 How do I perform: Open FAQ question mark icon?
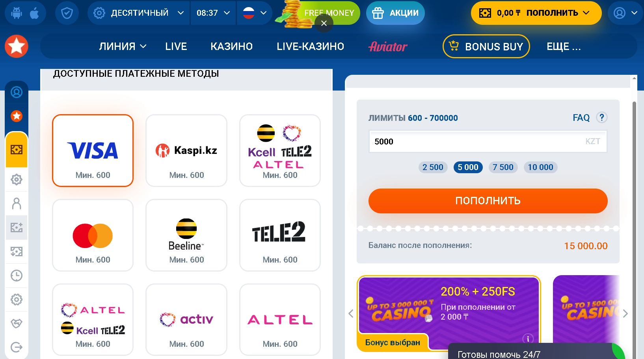click(x=601, y=117)
